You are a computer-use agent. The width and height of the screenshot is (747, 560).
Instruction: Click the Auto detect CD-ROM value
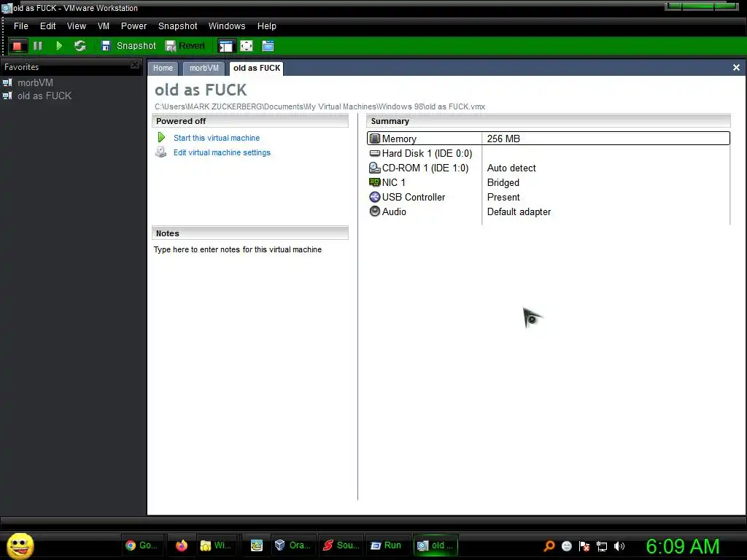(x=511, y=168)
